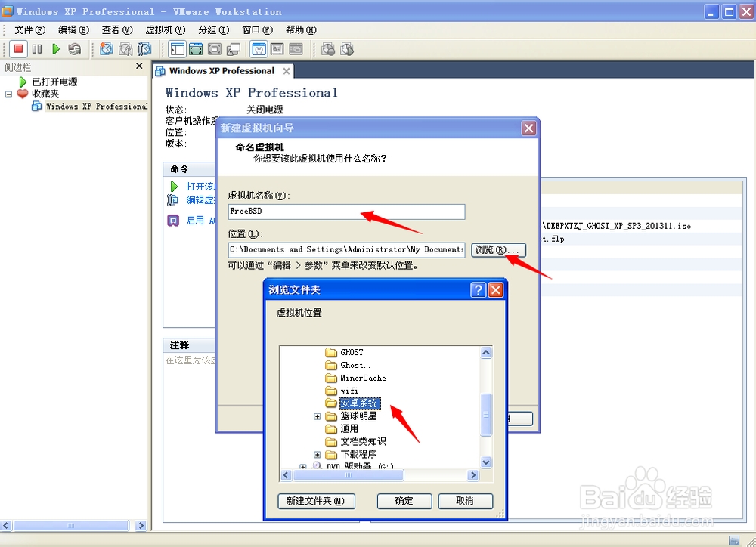This screenshot has width=756, height=547.
Task: Click the help question mark in 浏览文件夹 dialog
Action: coord(478,289)
